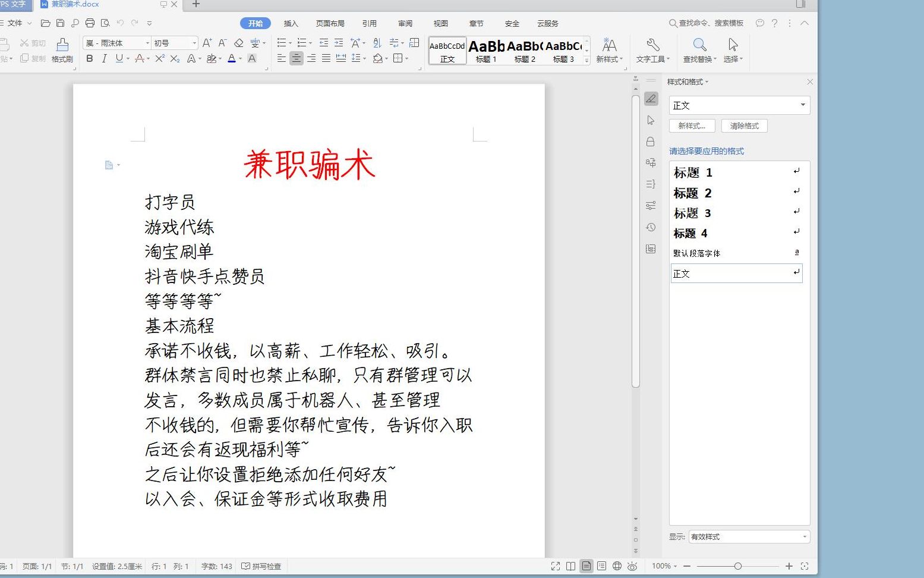Open Print Preview from quick access toolbar

(x=105, y=23)
